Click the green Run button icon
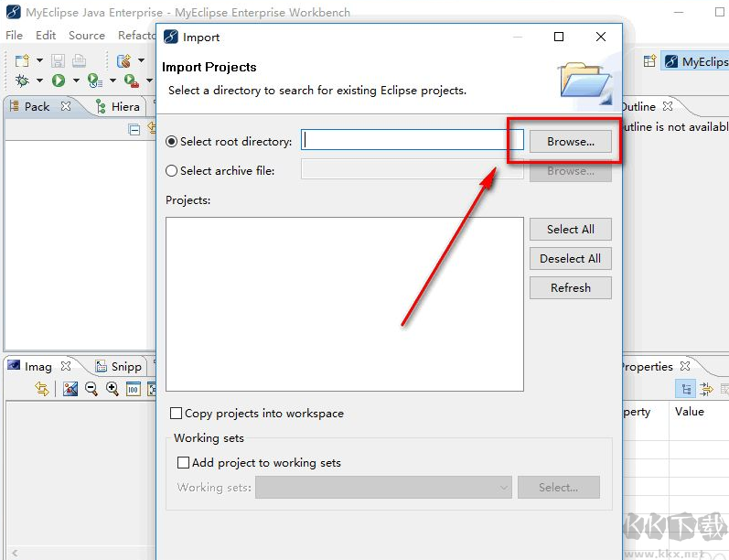This screenshot has height=560, width=729. coord(59,81)
